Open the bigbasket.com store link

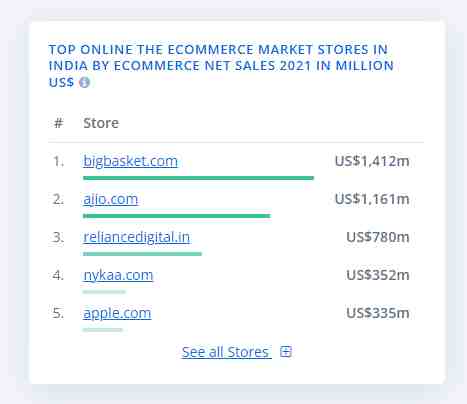point(130,161)
